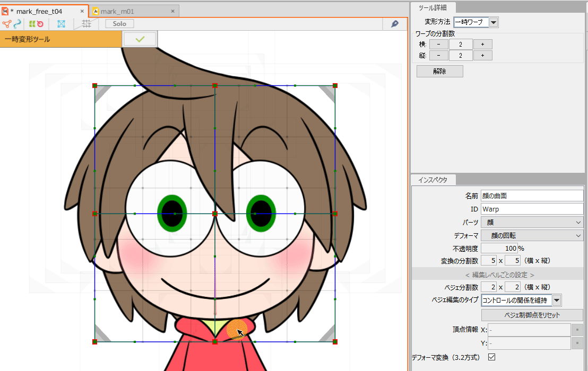Image resolution: width=588 pixels, height=371 pixels.
Task: Click the 名前 field containing 顔の曲面
Action: coord(532,196)
